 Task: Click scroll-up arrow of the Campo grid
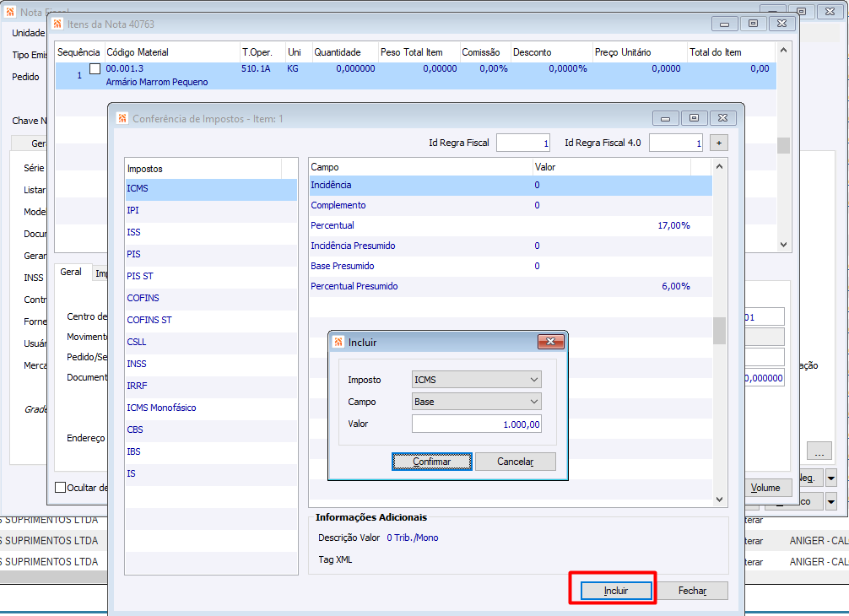point(719,166)
